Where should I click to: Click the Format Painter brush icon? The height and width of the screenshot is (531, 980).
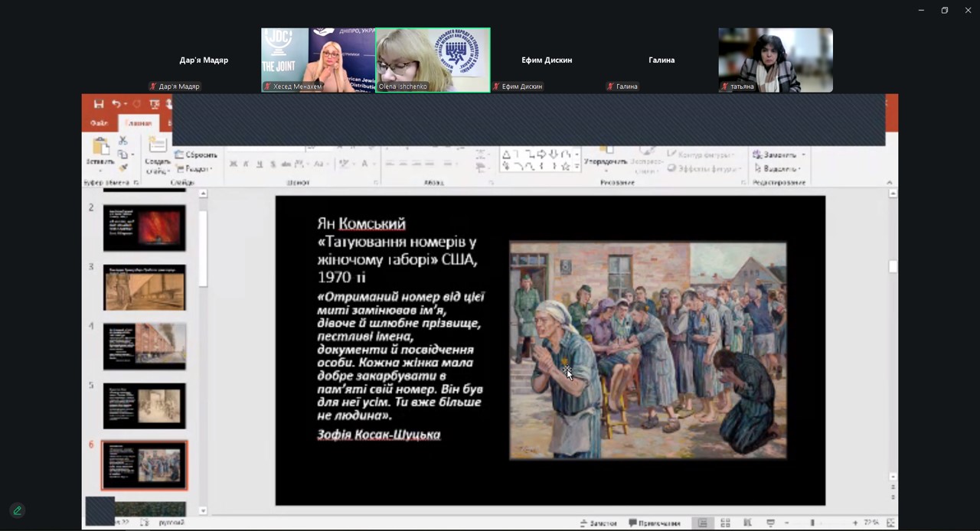click(122, 168)
